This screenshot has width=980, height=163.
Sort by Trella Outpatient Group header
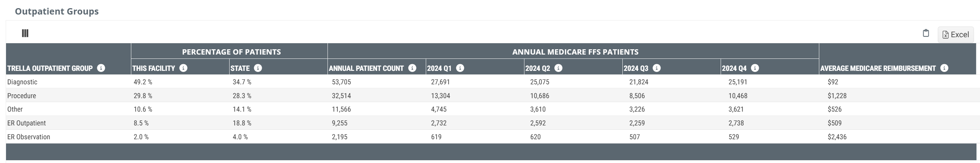tap(50, 68)
